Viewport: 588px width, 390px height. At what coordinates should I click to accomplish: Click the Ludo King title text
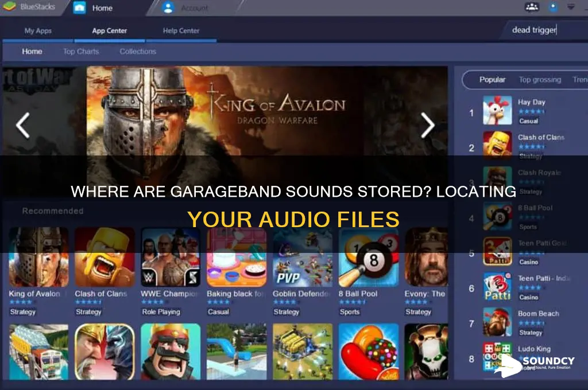click(534, 349)
